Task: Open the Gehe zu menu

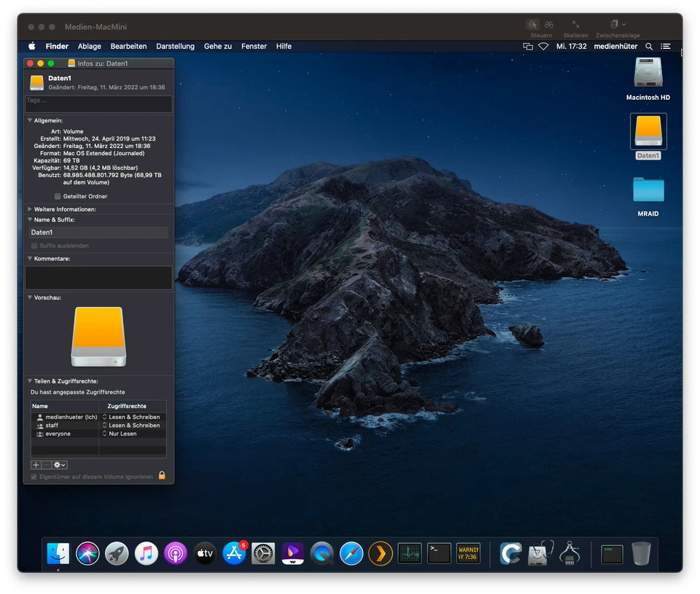Action: 217,46
